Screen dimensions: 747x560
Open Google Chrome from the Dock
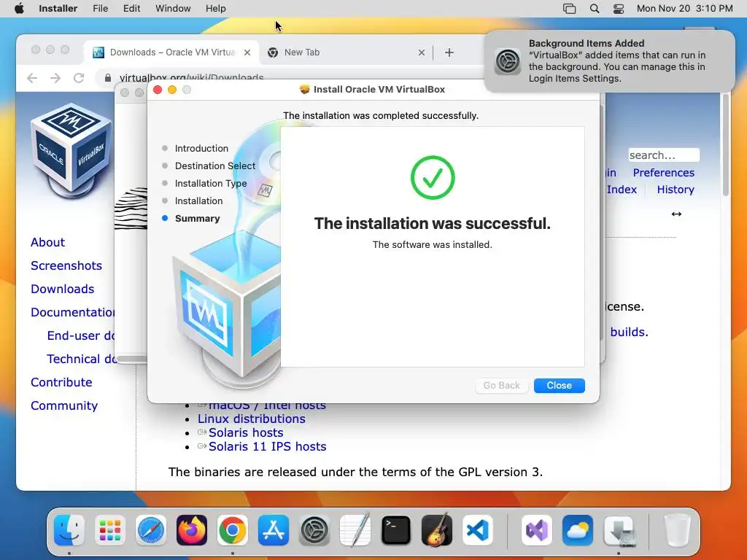point(233,530)
